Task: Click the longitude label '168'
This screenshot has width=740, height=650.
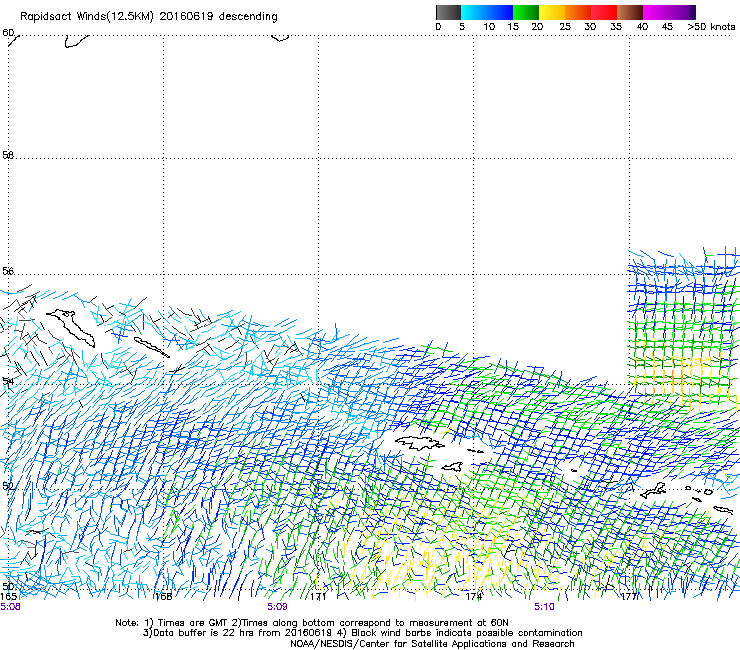Action: [163, 596]
